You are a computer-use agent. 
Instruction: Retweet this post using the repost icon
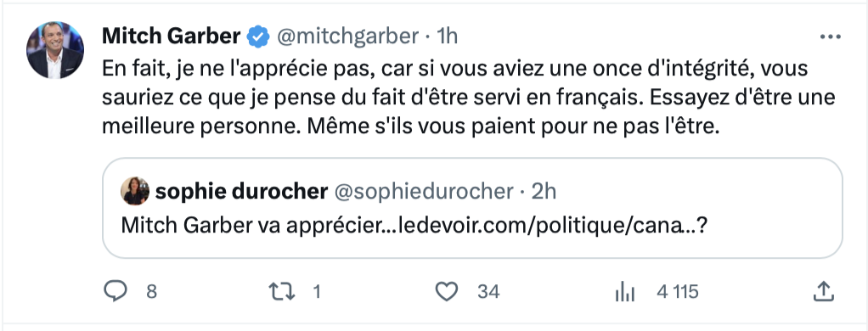(282, 291)
